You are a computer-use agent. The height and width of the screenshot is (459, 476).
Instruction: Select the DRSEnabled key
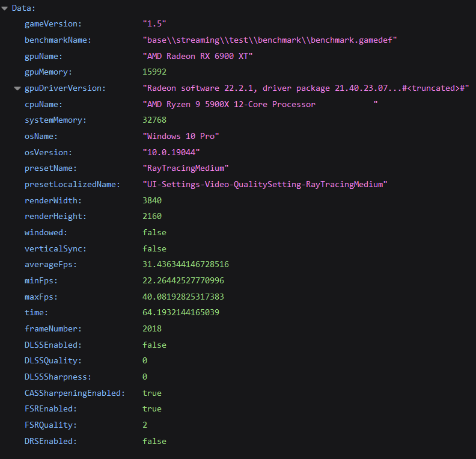pos(50,441)
